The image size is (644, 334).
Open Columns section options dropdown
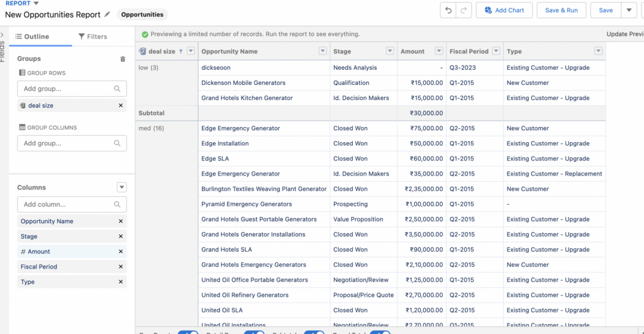click(x=121, y=187)
